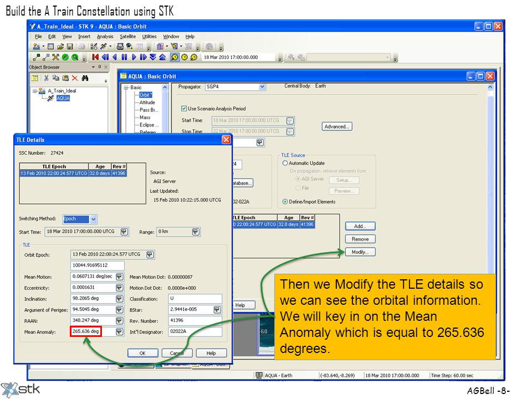Click the new scenario toolbar icon
This screenshot has width=532, height=399.
point(37,47)
